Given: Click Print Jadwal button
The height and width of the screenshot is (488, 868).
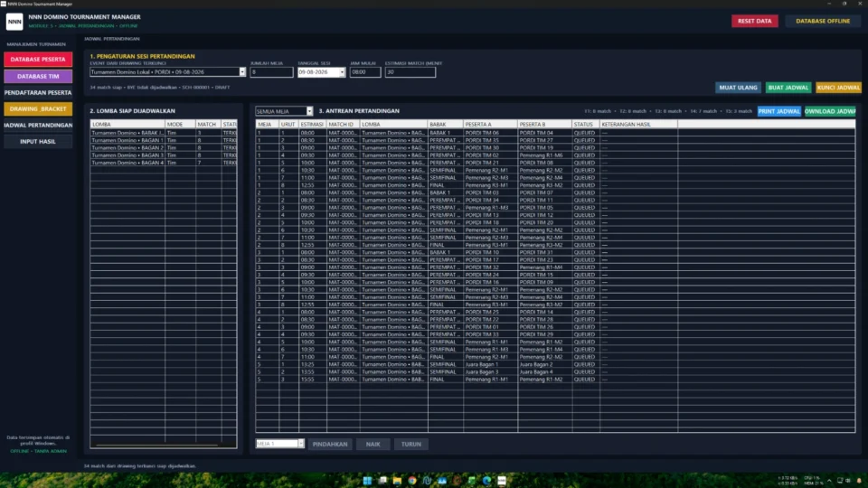Looking at the screenshot, I should pyautogui.click(x=778, y=111).
